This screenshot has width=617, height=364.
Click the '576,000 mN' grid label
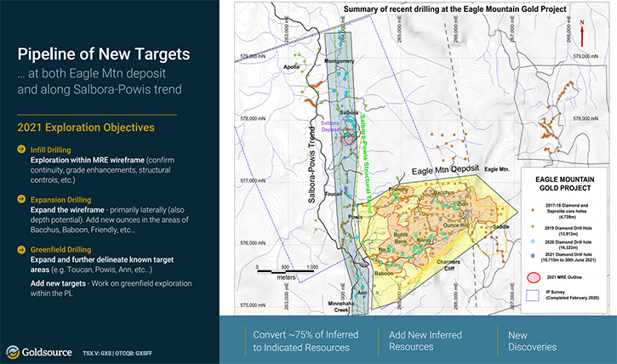[253, 243]
